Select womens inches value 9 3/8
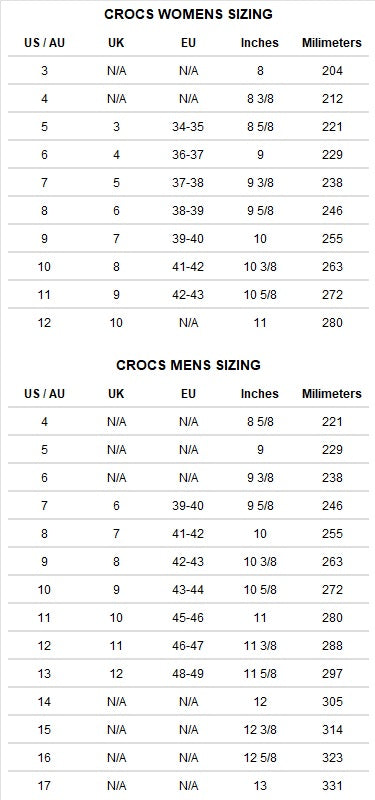375x800 pixels. point(260,183)
